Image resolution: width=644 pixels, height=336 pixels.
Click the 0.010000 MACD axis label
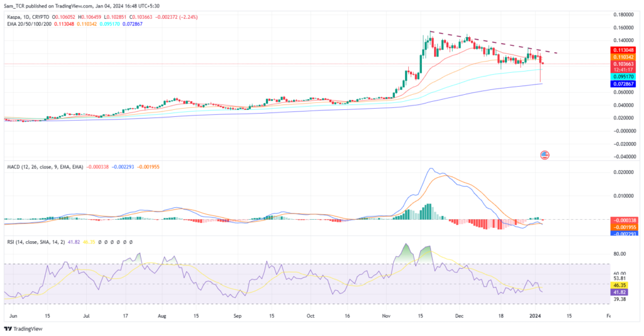[623, 196]
